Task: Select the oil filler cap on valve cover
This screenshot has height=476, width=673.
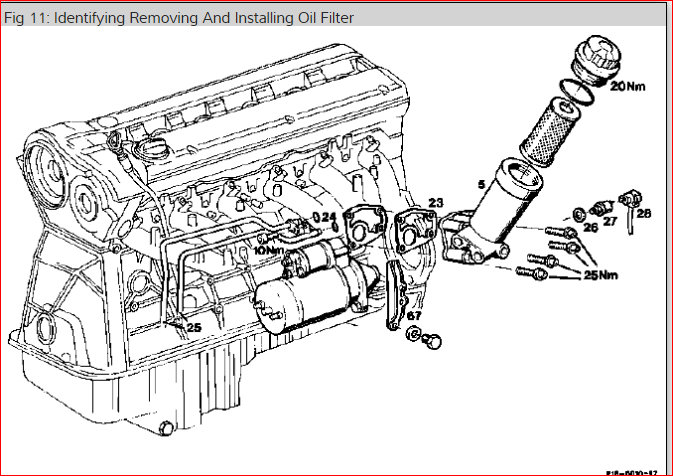Action: point(151,150)
